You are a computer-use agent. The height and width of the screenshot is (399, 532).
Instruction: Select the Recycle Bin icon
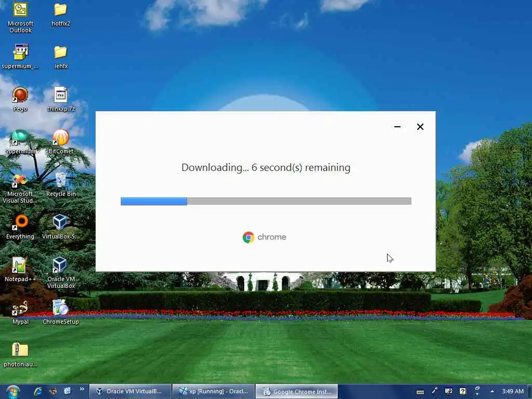pos(61,185)
